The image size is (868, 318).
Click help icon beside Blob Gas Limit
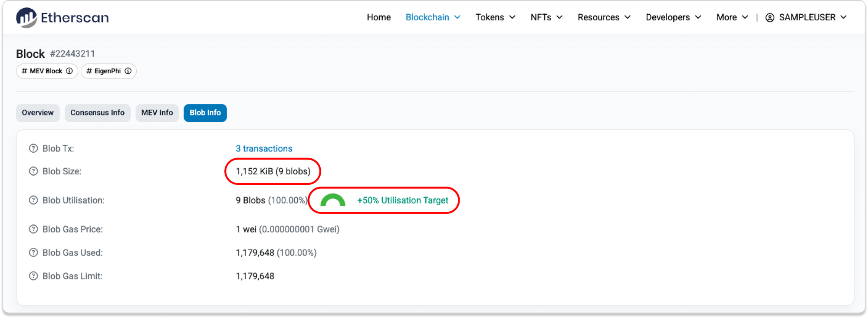click(x=33, y=276)
